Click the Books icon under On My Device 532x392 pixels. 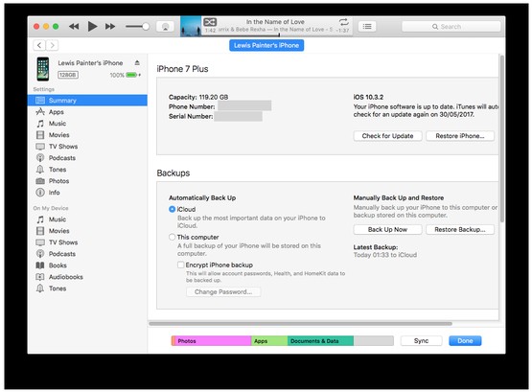[x=40, y=265]
